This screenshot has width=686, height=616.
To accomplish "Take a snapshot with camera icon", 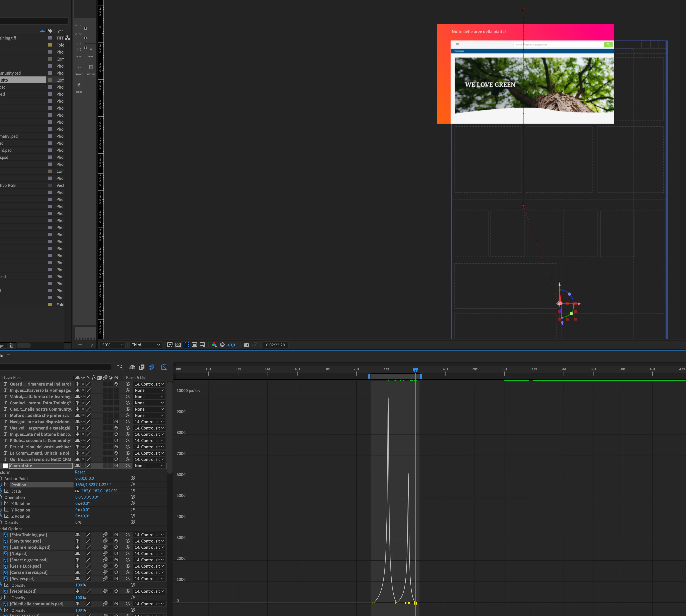I will pos(247,345).
